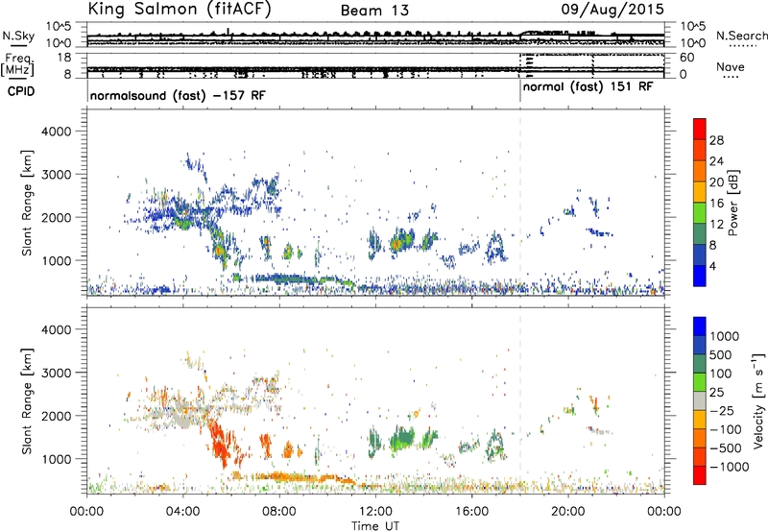Click the '500' Velocity colorbar value
The image size is (768, 532).
pos(721,354)
